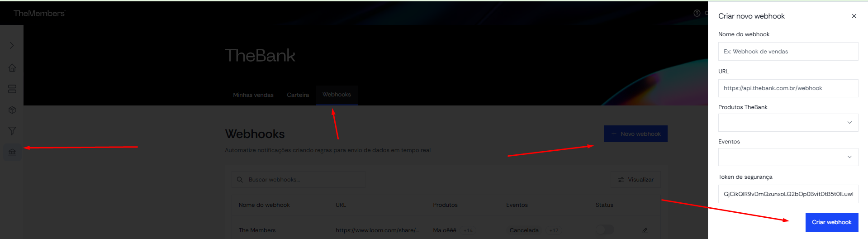Close the Criar novo webhook panel
Image resolution: width=868 pixels, height=239 pixels.
coord(854,16)
